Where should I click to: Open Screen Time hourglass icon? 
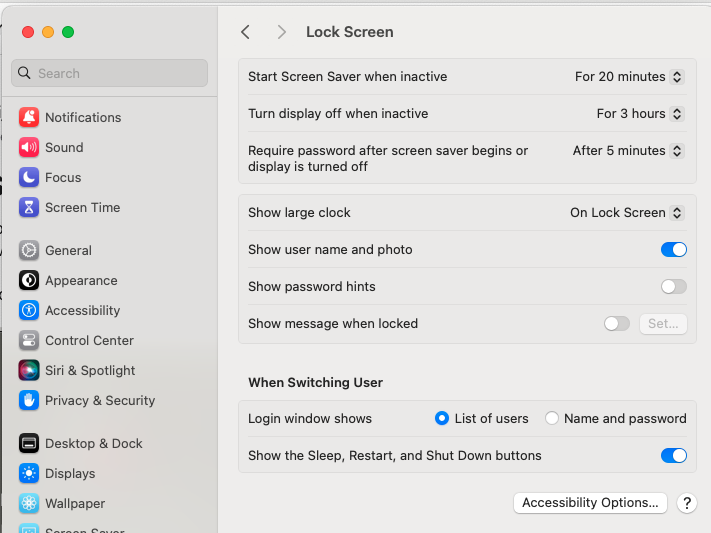coord(29,207)
